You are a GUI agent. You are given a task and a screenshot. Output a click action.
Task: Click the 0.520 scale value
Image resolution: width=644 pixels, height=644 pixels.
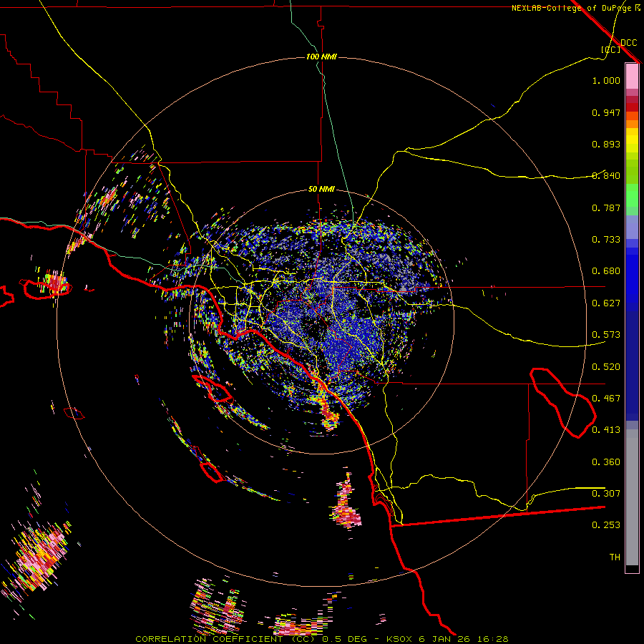tap(606, 367)
